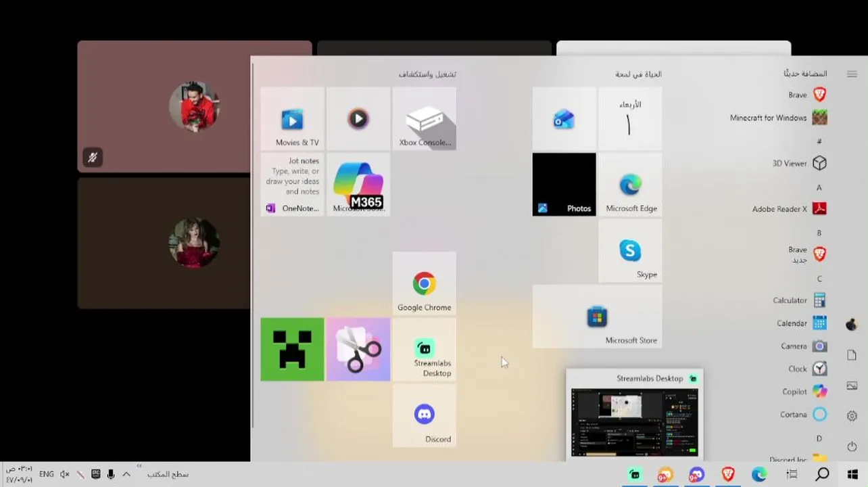
Task: Switch to Microsoft Edge on the taskbar
Action: point(759,474)
